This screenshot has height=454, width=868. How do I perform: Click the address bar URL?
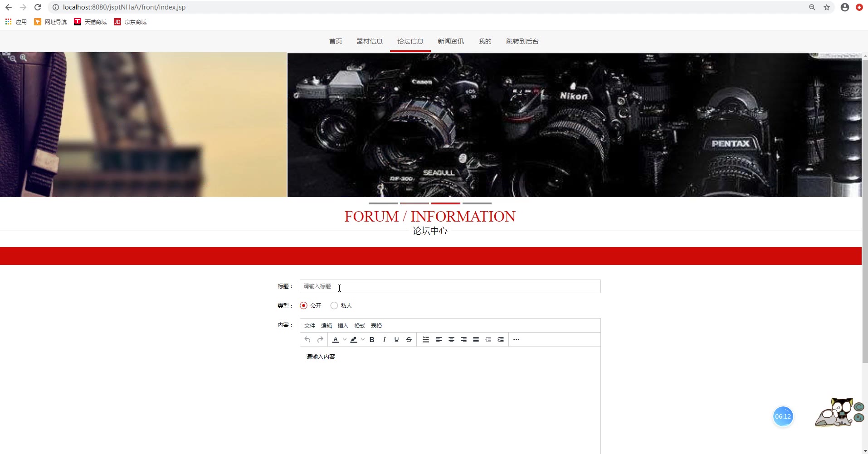coord(124,7)
